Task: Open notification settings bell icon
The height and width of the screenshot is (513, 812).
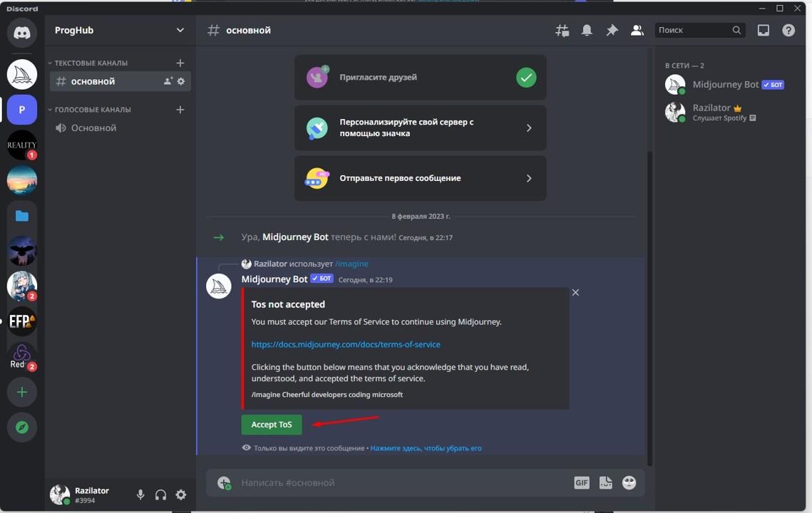Action: tap(587, 31)
